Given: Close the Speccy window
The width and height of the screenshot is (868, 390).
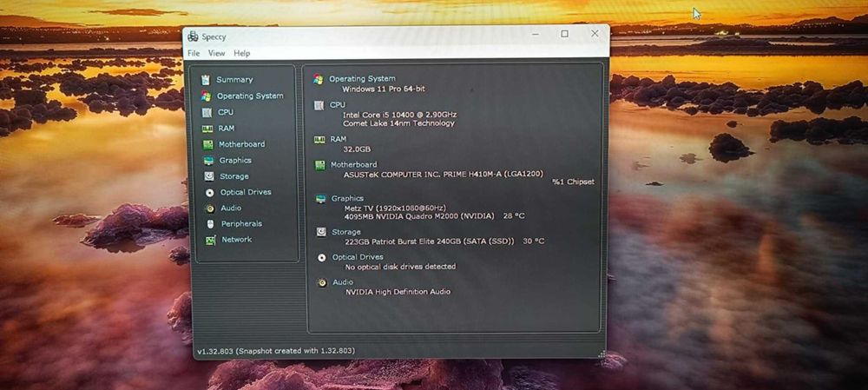Looking at the screenshot, I should (595, 33).
